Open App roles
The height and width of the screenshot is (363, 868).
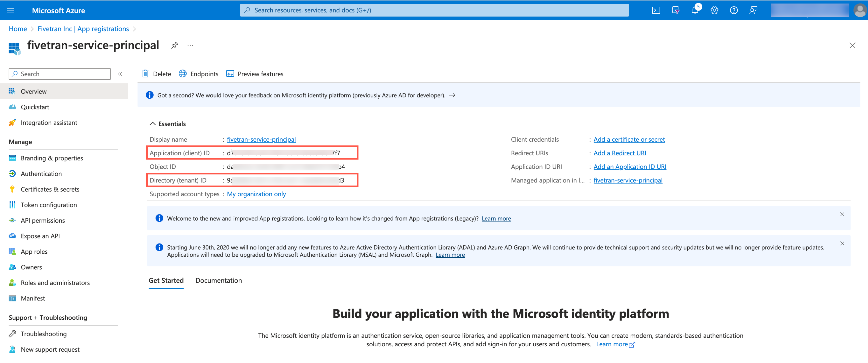[x=64, y=251]
